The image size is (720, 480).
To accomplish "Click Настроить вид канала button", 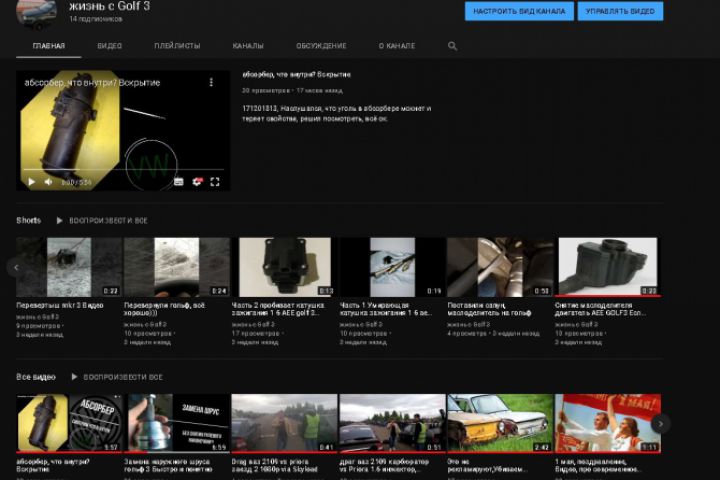I will pos(519,11).
